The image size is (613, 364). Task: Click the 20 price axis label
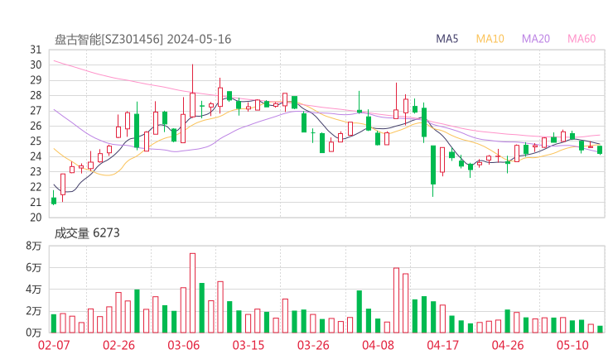point(36,218)
